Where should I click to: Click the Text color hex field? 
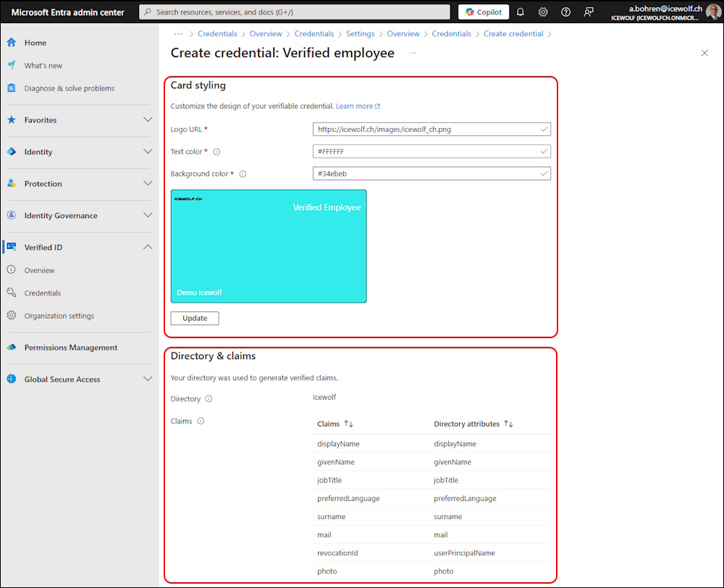(432, 151)
